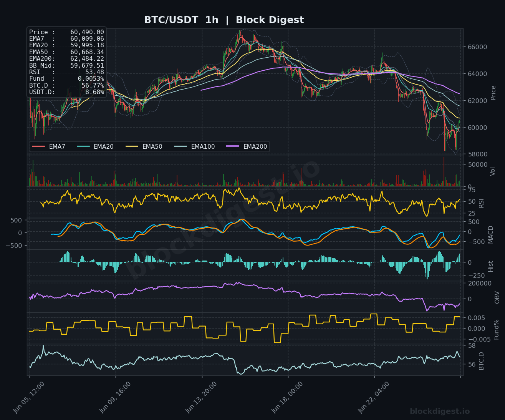This screenshot has width=505, height=420.
Task: Select the EMA7 legend entry
Action: 49,147
